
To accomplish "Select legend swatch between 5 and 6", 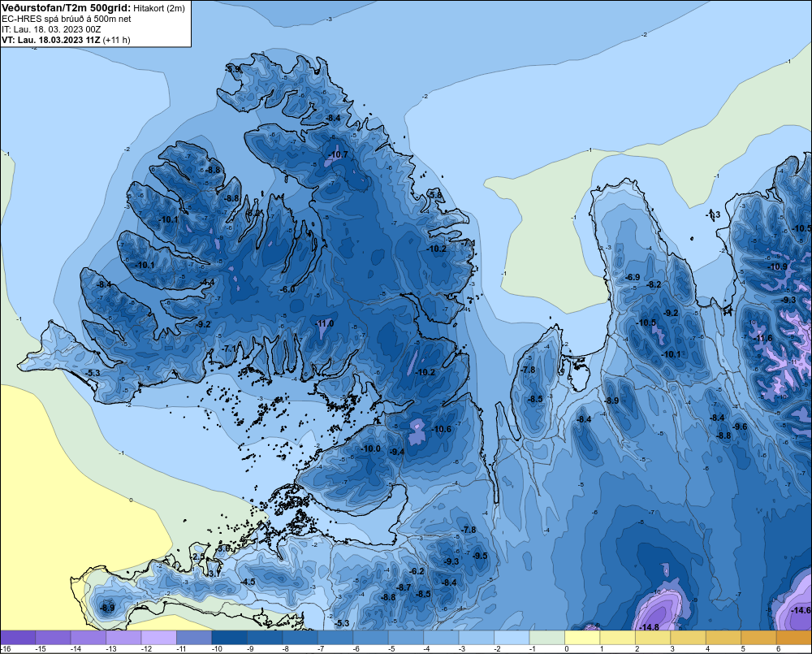I will pyautogui.click(x=758, y=638).
